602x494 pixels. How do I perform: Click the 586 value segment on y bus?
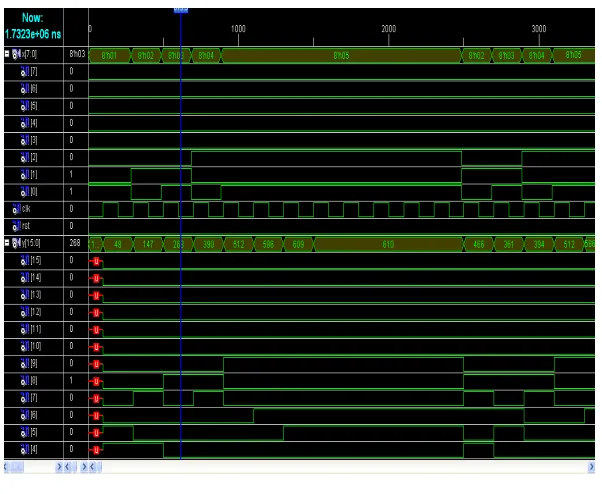pyautogui.click(x=268, y=245)
